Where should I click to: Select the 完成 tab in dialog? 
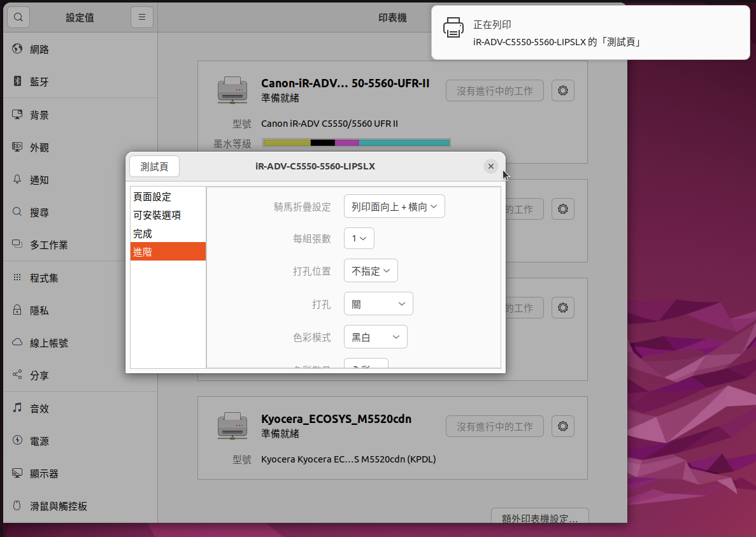pos(168,233)
